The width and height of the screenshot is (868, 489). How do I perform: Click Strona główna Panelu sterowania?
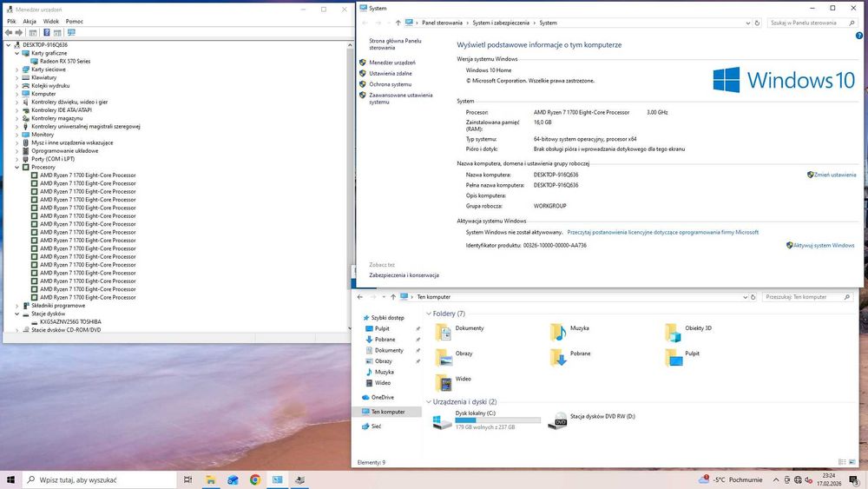(395, 44)
